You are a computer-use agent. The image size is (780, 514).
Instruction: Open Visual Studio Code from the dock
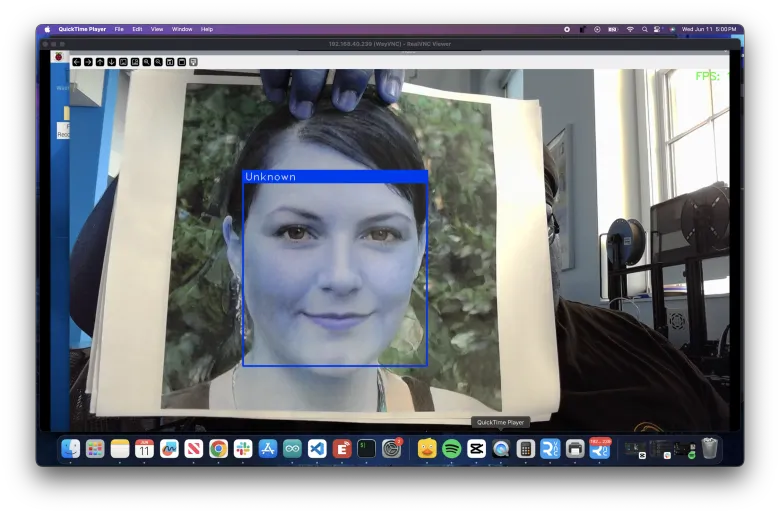pyautogui.click(x=317, y=449)
